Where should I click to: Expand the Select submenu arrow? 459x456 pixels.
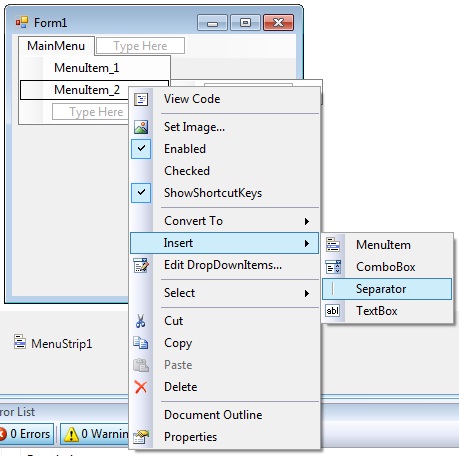click(x=307, y=293)
